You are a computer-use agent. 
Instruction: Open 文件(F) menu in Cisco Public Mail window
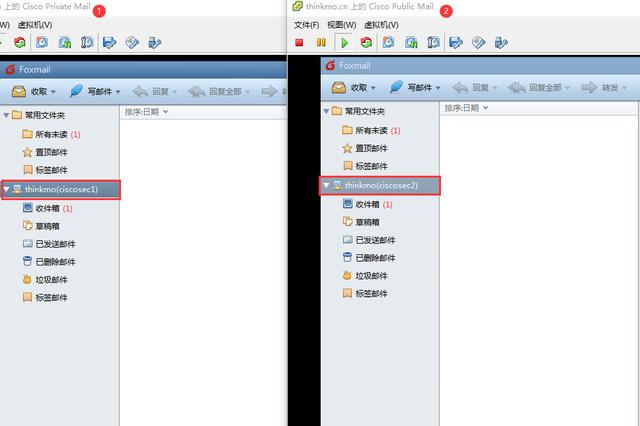(307, 25)
